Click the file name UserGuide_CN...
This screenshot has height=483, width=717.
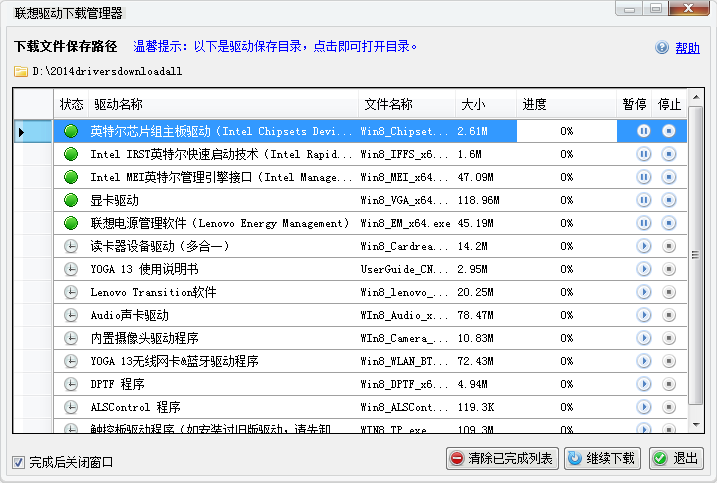404,269
